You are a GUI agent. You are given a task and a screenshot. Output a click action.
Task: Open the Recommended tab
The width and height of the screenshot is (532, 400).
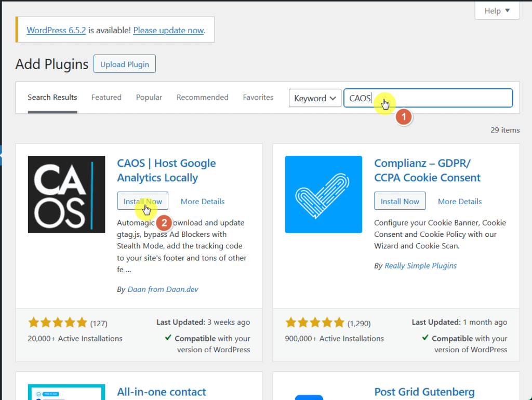point(202,97)
